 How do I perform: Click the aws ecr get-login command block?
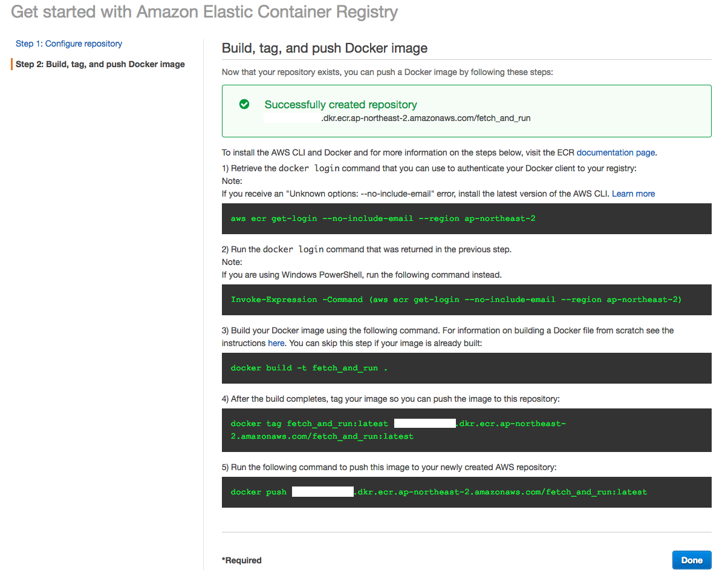point(383,218)
